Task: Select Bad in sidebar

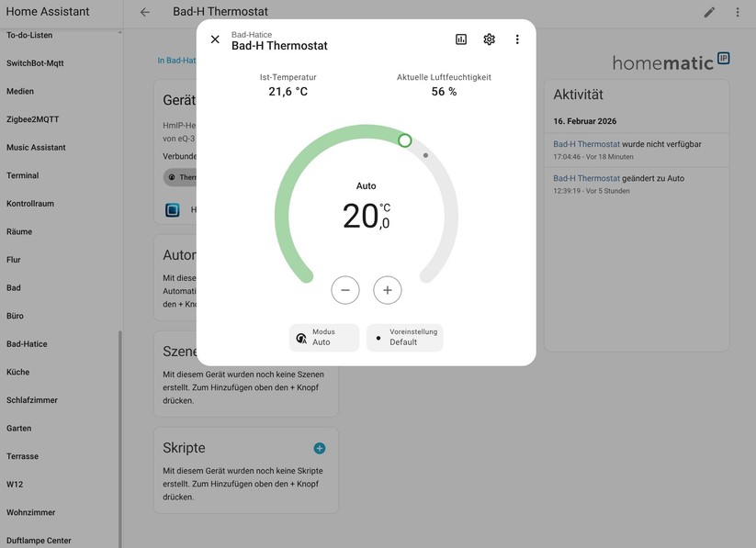Action: click(x=14, y=287)
